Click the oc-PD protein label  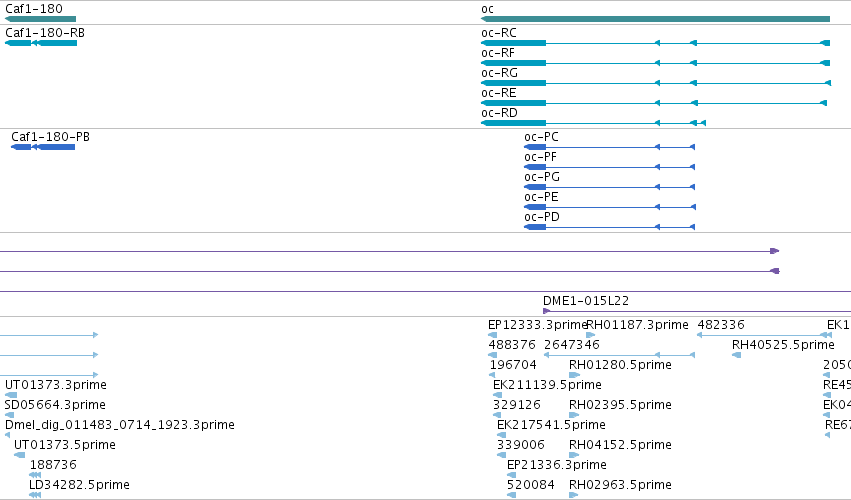click(542, 217)
